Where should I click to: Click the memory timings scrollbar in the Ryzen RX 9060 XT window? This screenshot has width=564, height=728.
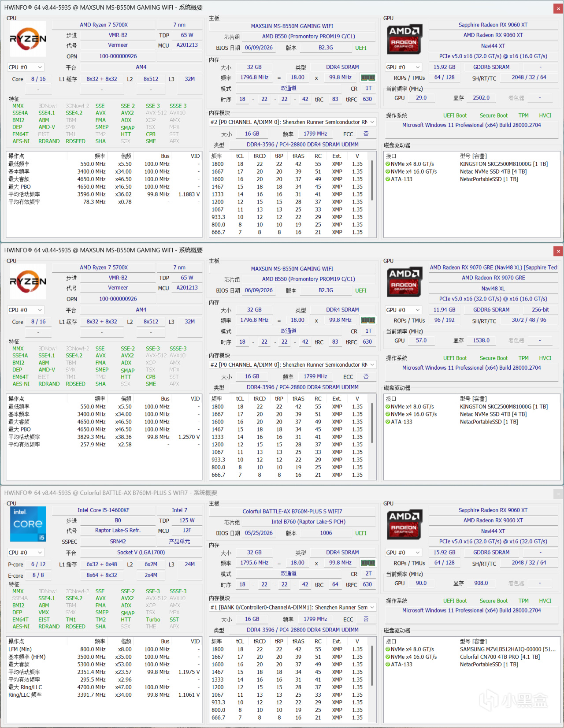[x=373, y=180]
